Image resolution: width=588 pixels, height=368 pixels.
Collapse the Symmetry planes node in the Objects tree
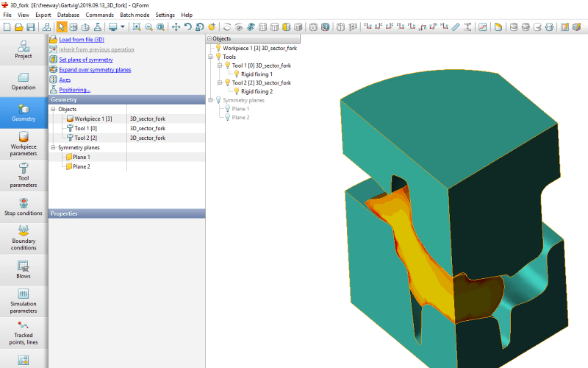pyautogui.click(x=210, y=100)
